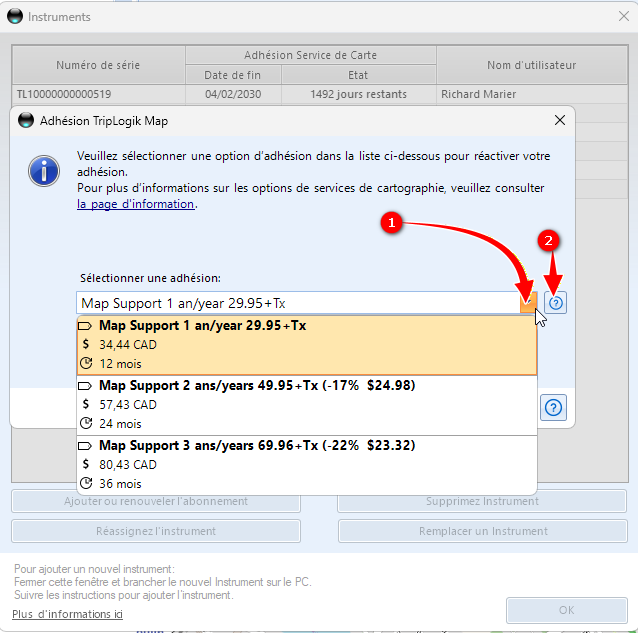Click the OK button in Instruments window
The height and width of the screenshot is (633, 638).
tap(566, 610)
